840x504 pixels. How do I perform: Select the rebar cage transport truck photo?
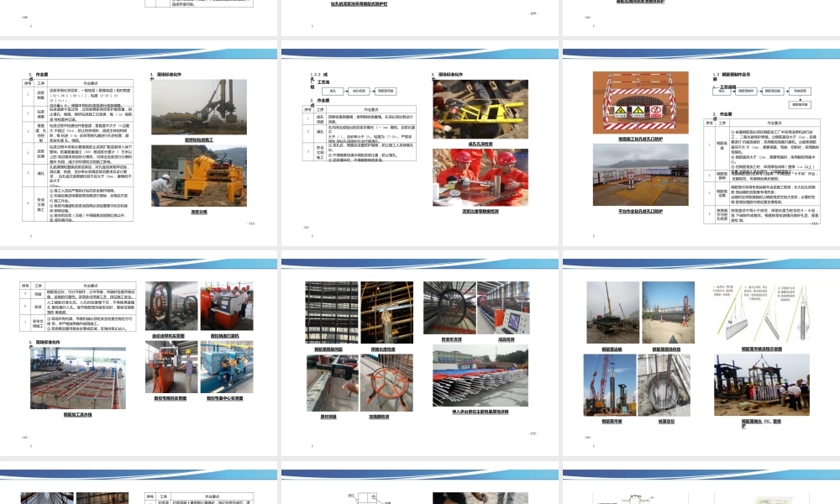coord(613,312)
